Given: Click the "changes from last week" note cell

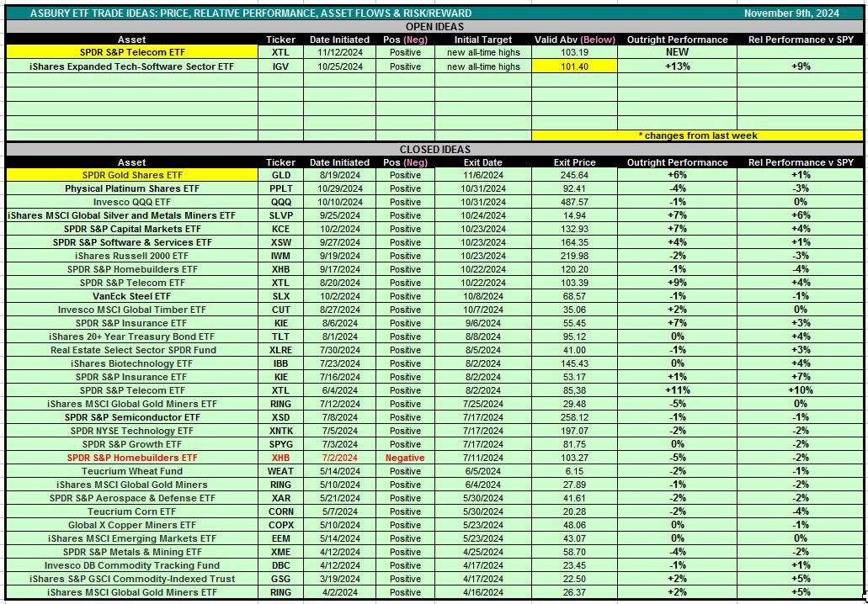Looking at the screenshot, I should click(697, 135).
